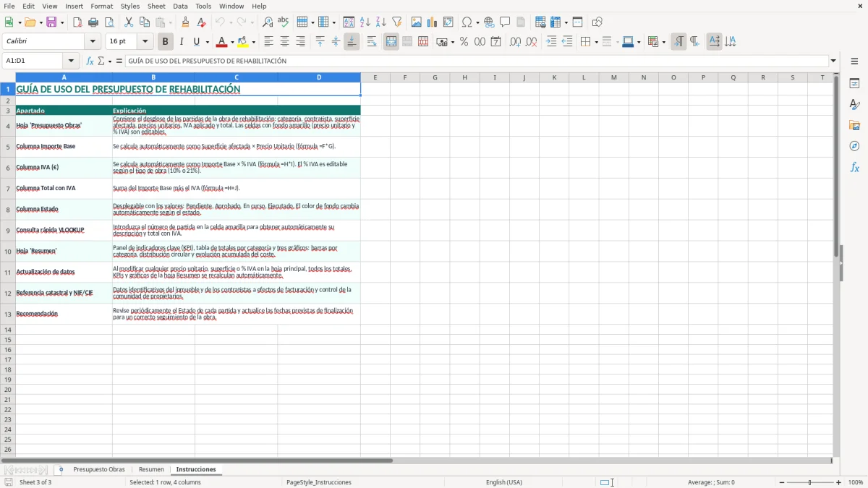Open Find & Replace

tap(268, 22)
